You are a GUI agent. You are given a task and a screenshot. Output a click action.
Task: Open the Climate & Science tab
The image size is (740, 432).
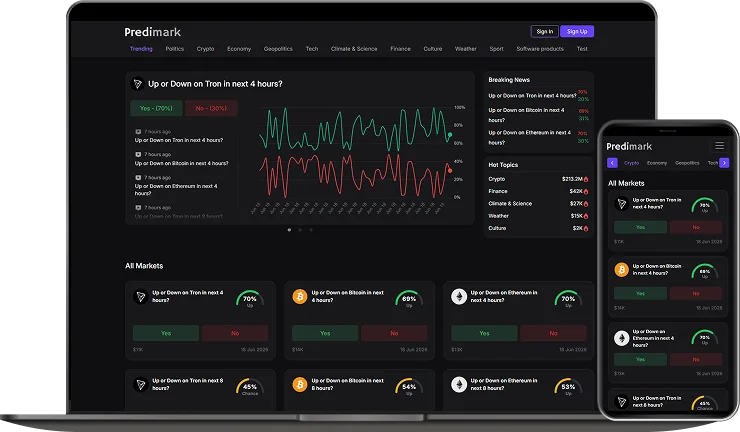pyautogui.click(x=354, y=49)
